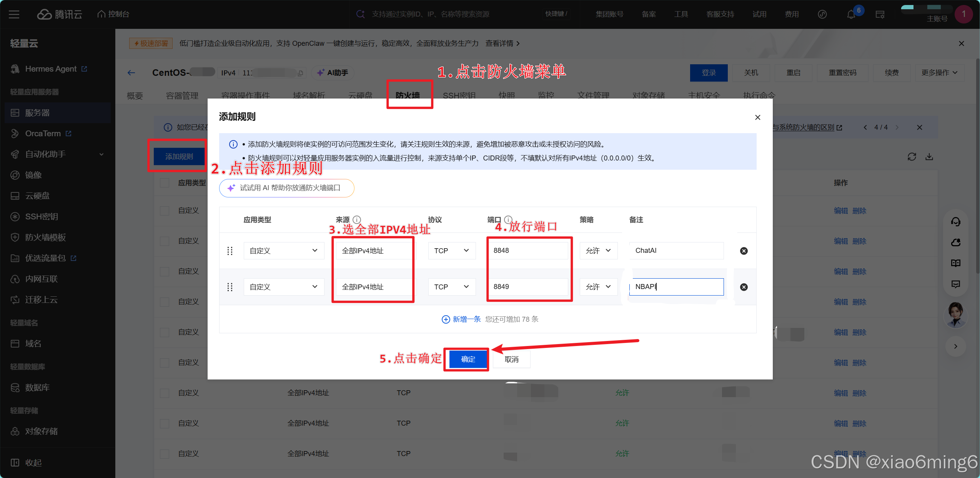Open the hamburger menu in top bar

click(x=14, y=14)
